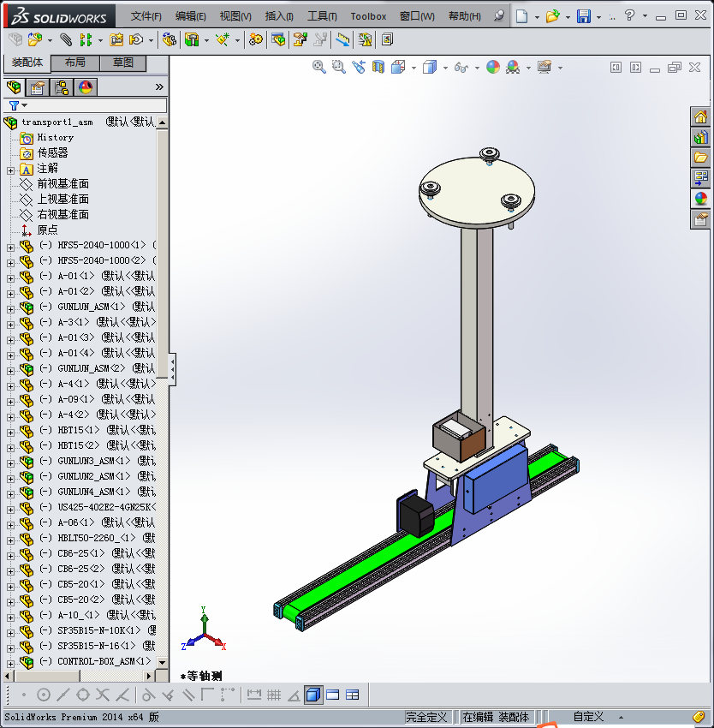Toggle the shaded view cube in bottom toolbar
The width and height of the screenshot is (714, 728).
(313, 695)
